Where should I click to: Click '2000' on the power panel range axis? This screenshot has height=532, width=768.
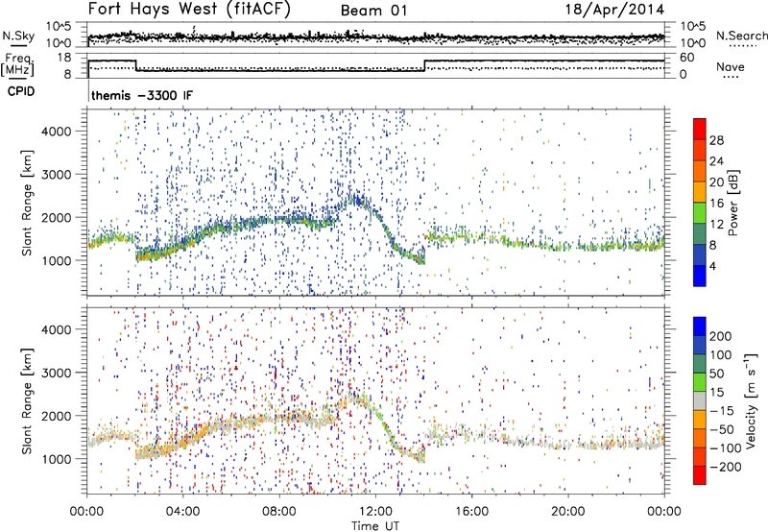57,217
